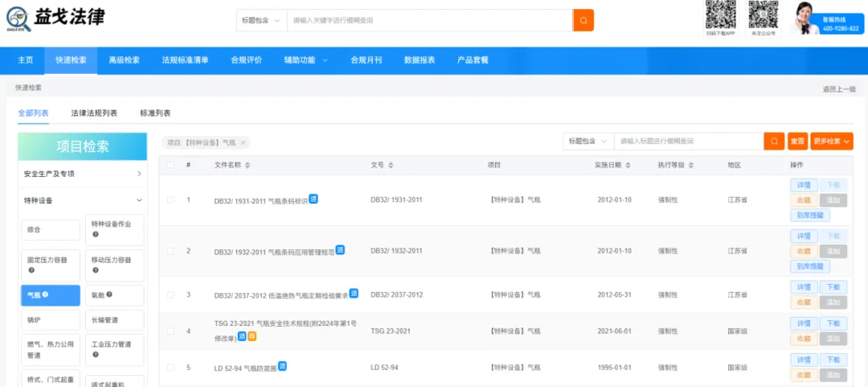This screenshot has width=868, height=387.
Task: Click the orange search icon in the top bar
Action: [x=583, y=20]
